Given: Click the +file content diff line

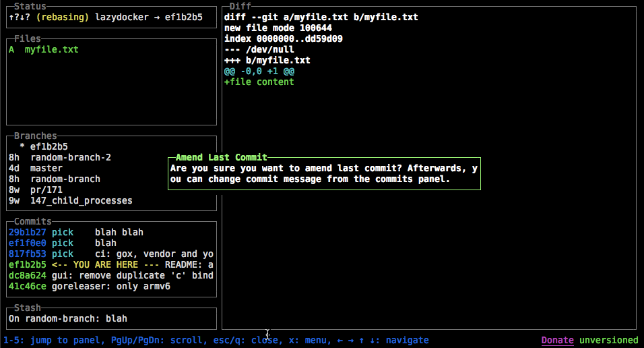Looking at the screenshot, I should coord(259,82).
